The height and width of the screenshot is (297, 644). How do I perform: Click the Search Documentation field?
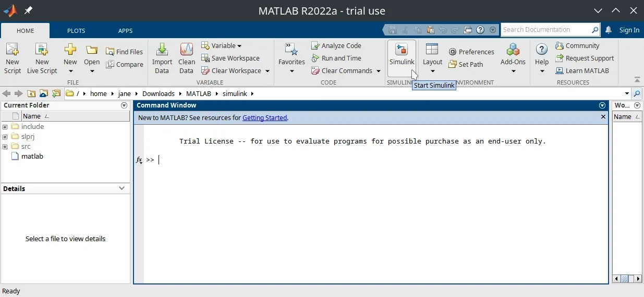click(x=546, y=30)
